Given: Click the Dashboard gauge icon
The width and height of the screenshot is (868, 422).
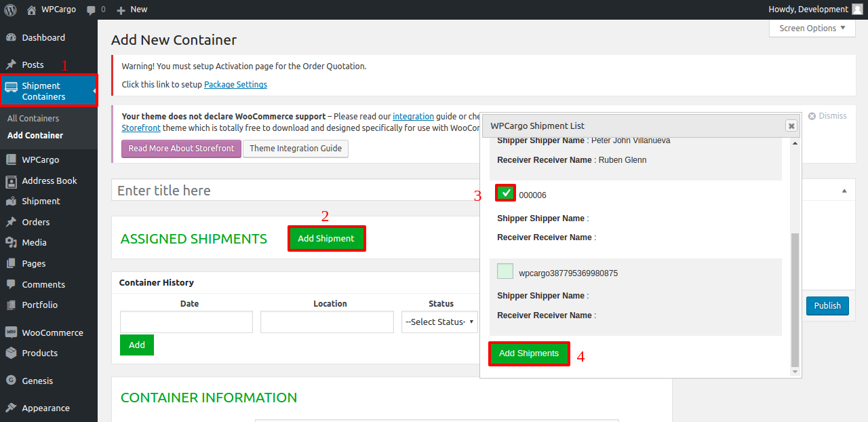Looking at the screenshot, I should point(11,37).
